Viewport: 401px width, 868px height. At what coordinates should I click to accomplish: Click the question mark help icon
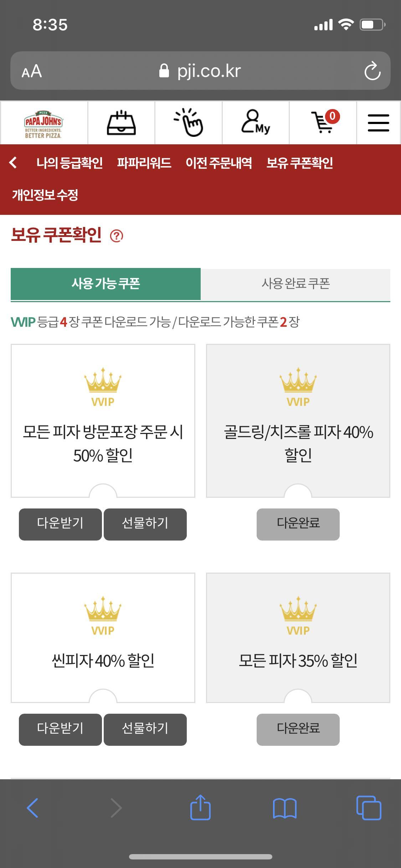point(117,236)
